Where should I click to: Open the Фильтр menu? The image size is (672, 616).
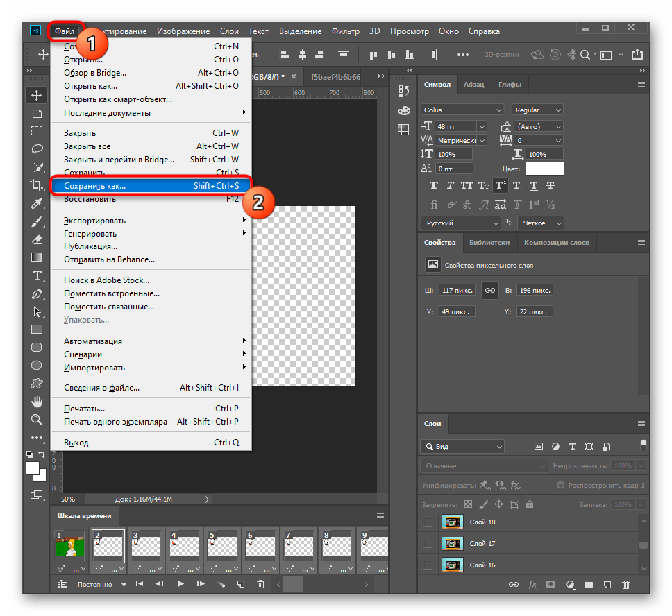(x=345, y=31)
